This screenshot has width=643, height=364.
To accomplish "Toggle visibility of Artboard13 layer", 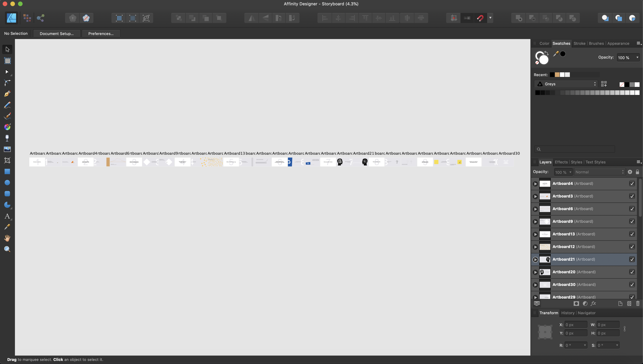I will pos(632,234).
